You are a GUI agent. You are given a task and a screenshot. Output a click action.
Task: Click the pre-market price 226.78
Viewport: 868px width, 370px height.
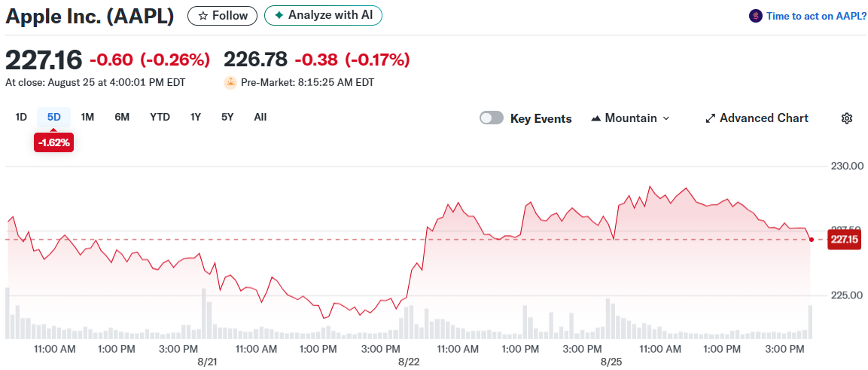point(255,60)
